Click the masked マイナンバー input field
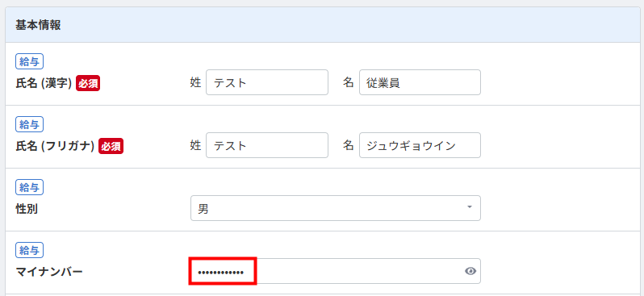Image resolution: width=644 pixels, height=296 pixels. click(x=336, y=271)
